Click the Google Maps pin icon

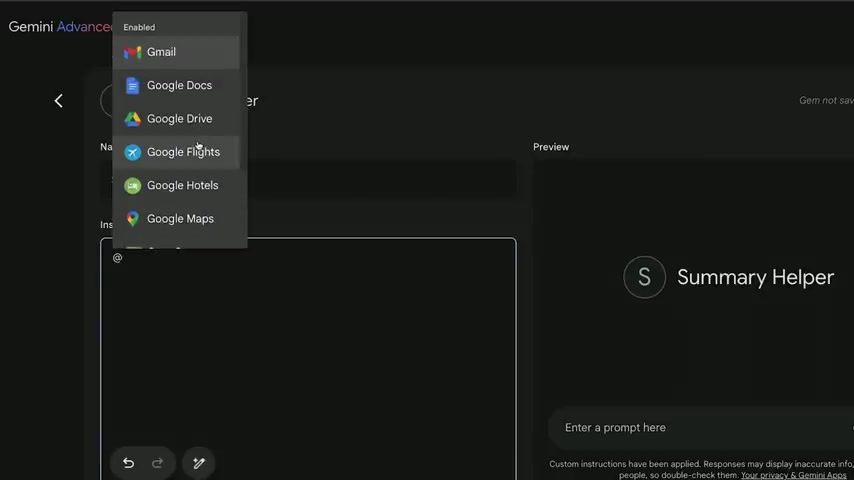coord(132,219)
